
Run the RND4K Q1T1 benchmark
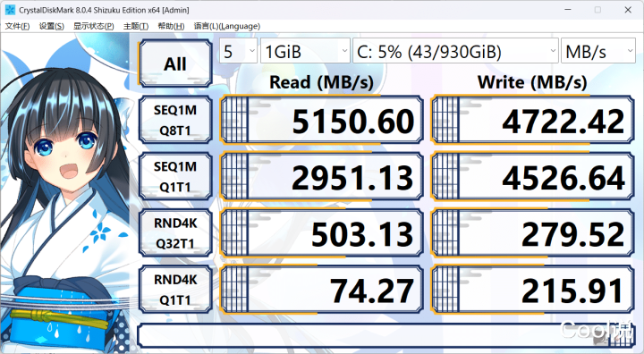coord(175,290)
